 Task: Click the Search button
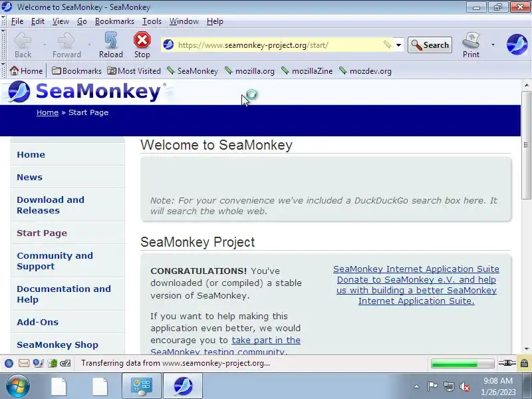[x=430, y=45]
